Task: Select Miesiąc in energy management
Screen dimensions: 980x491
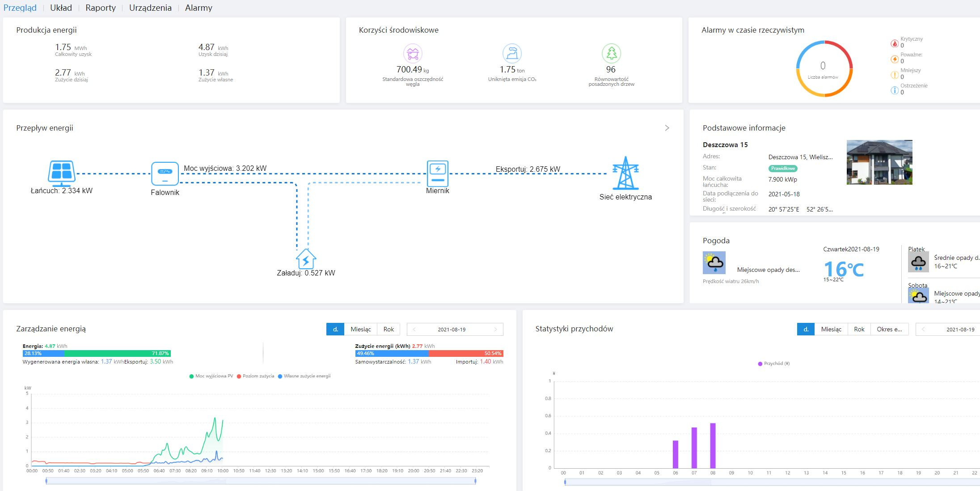Action: click(x=360, y=329)
